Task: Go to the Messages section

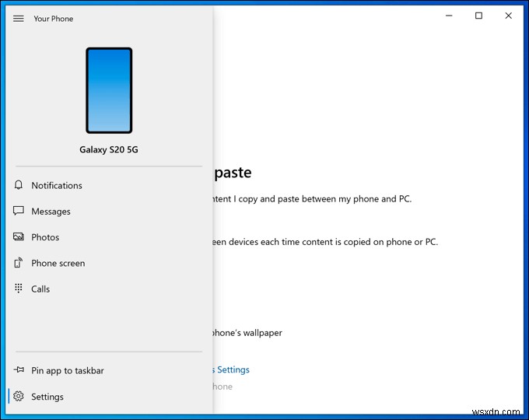Action: (109, 212)
